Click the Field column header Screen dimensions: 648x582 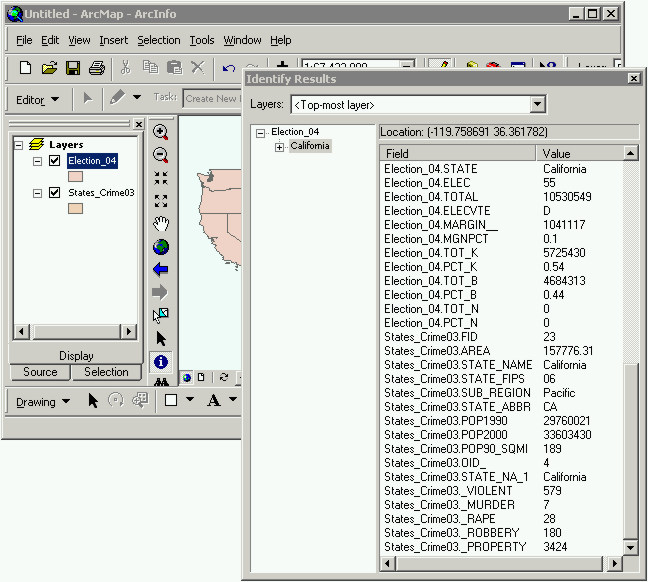click(x=457, y=154)
